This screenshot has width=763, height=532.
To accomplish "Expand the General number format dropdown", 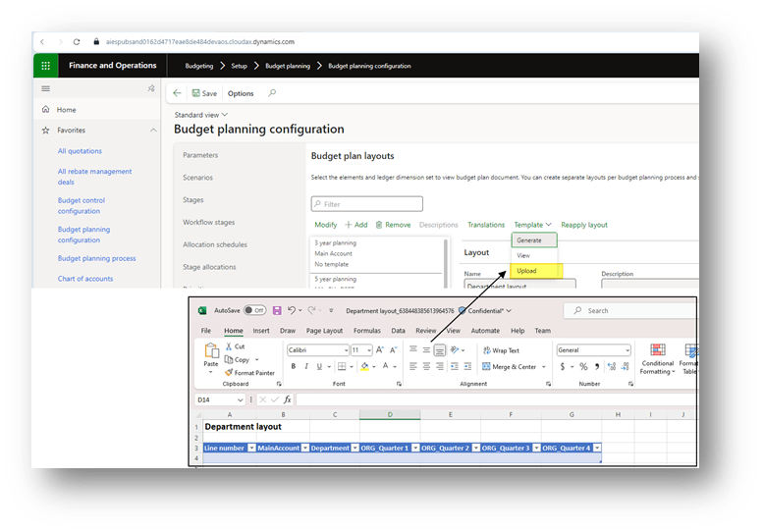I will pos(627,350).
